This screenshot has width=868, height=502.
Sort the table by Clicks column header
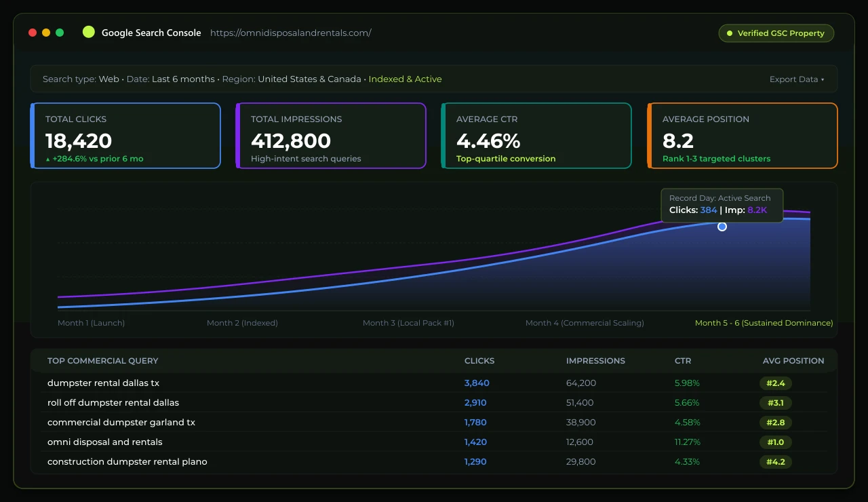(479, 361)
